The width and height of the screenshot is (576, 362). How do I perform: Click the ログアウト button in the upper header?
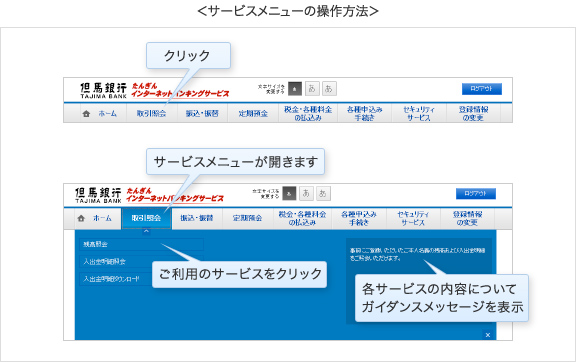pyautogui.click(x=482, y=89)
